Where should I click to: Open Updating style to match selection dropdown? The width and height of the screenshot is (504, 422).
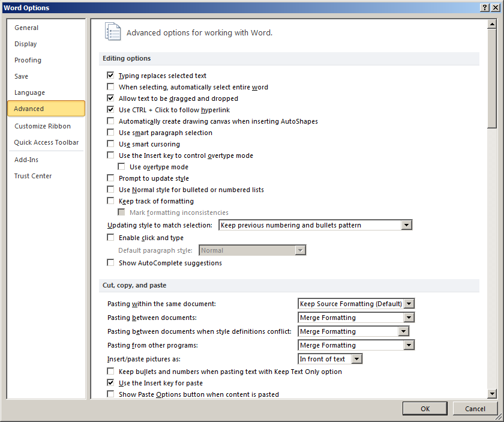click(x=406, y=226)
